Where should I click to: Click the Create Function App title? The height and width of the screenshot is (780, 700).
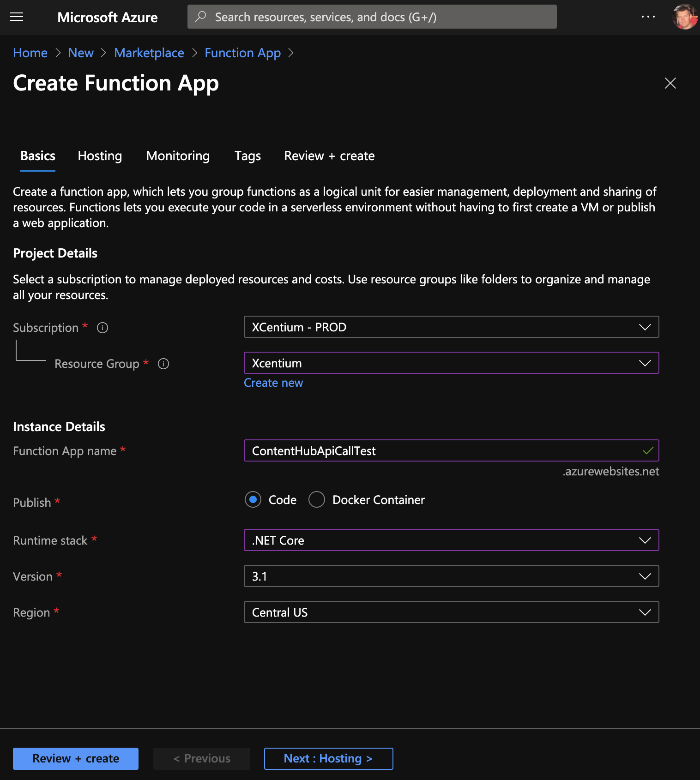[116, 84]
